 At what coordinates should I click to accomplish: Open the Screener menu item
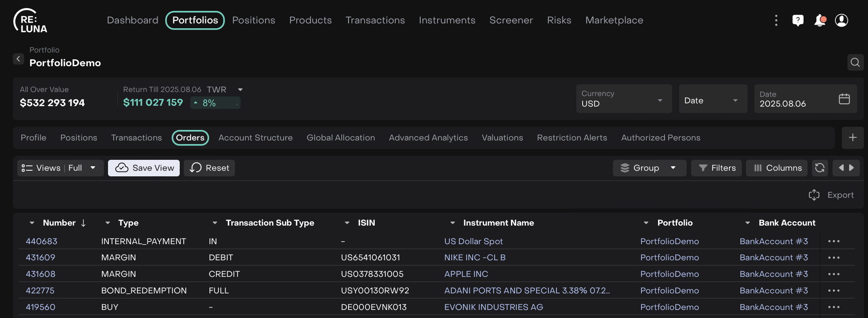click(x=511, y=20)
